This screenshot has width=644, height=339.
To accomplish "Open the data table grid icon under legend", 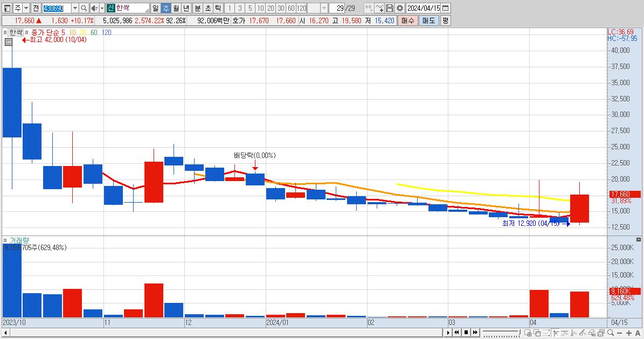I will [8, 41].
